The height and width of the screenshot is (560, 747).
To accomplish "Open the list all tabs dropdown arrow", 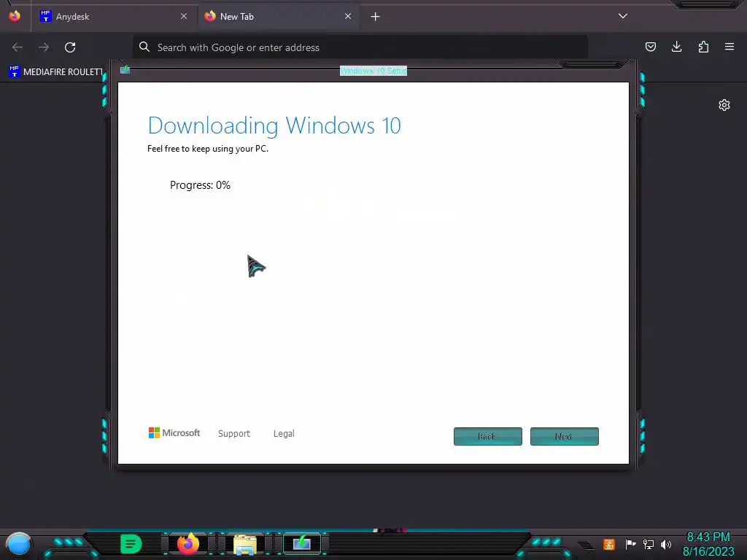I will point(623,16).
